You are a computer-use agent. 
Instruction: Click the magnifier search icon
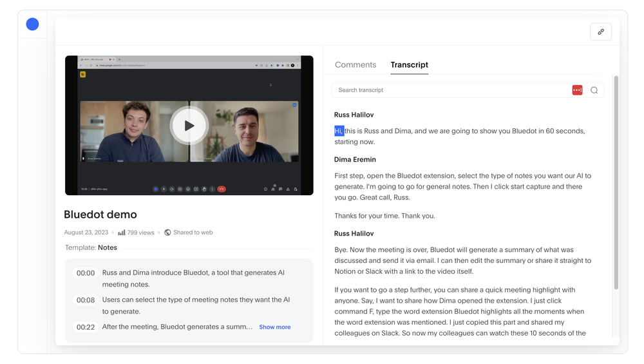pyautogui.click(x=594, y=90)
